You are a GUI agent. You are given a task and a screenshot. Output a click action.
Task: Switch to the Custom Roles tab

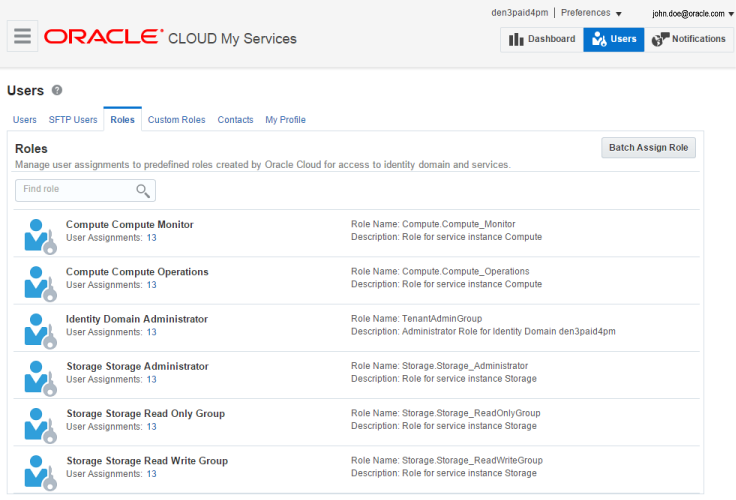pos(176,120)
